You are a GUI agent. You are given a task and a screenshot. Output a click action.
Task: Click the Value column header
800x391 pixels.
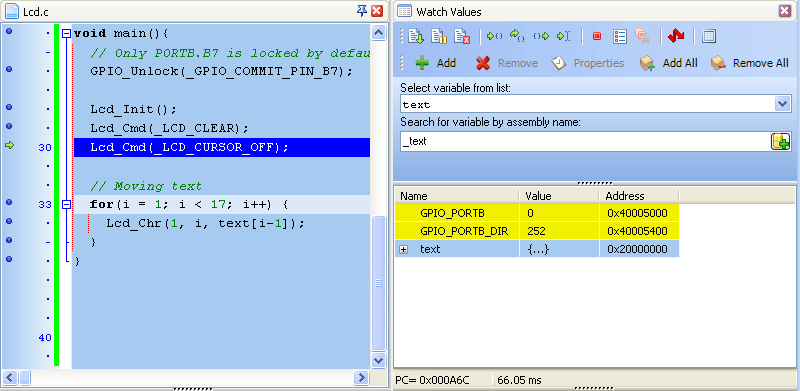click(x=559, y=196)
